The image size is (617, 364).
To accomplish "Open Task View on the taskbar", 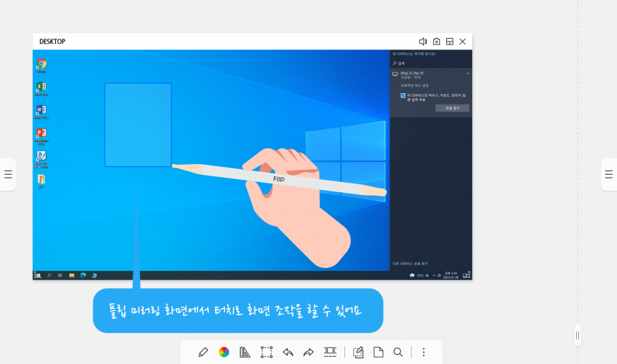I will [60, 276].
